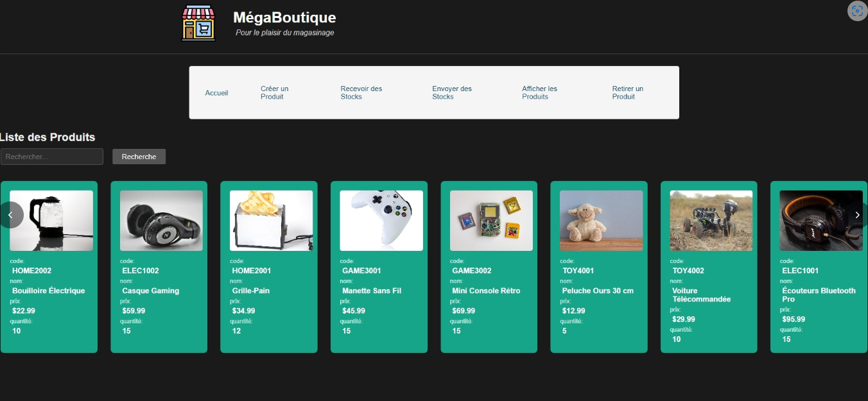Select the white game controller image
This screenshot has width=868, height=401.
381,221
